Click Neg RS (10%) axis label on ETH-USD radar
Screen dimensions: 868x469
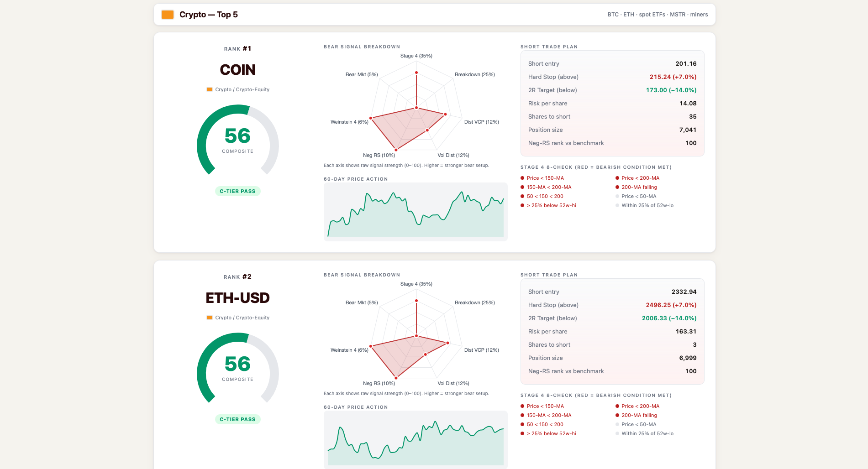pyautogui.click(x=379, y=384)
